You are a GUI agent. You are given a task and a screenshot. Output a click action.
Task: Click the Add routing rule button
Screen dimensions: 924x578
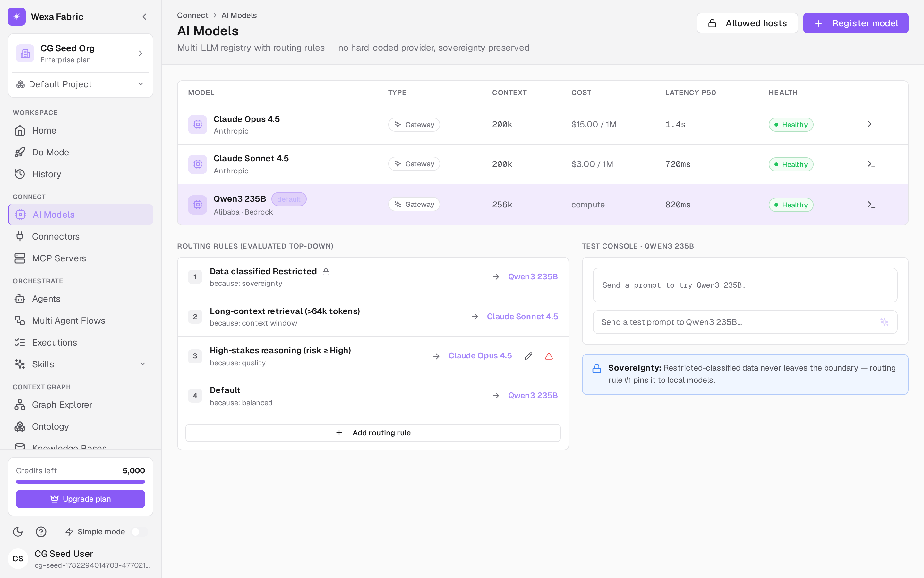tap(373, 433)
